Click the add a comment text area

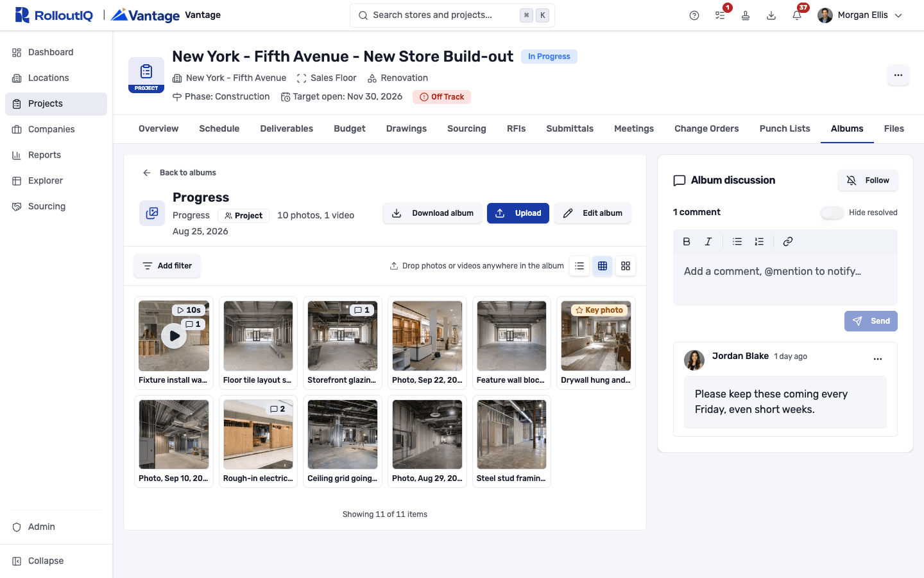click(x=785, y=279)
